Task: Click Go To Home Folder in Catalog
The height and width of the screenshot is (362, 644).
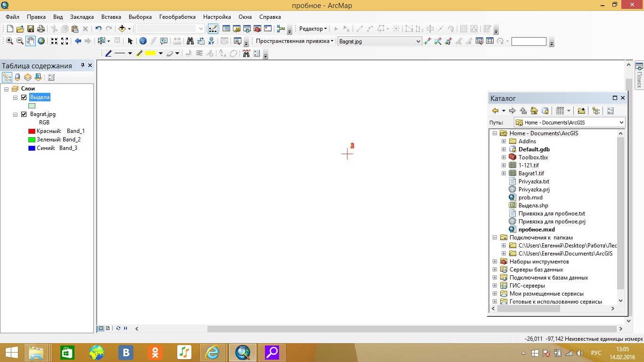Action: pos(534,111)
